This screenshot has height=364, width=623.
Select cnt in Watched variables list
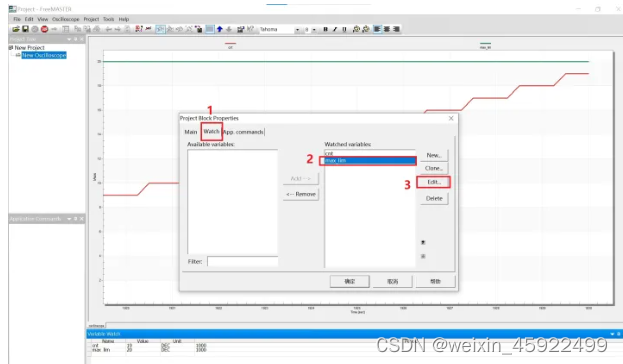(370, 153)
